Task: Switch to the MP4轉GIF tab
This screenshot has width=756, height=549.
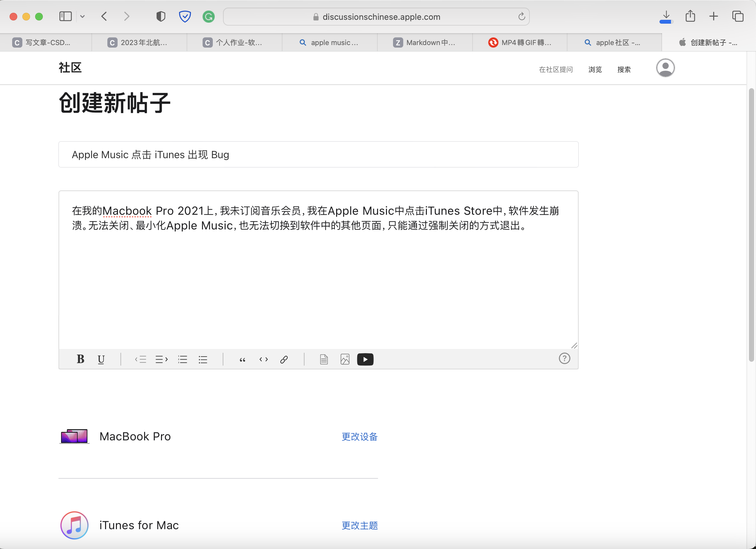Action: [x=520, y=42]
